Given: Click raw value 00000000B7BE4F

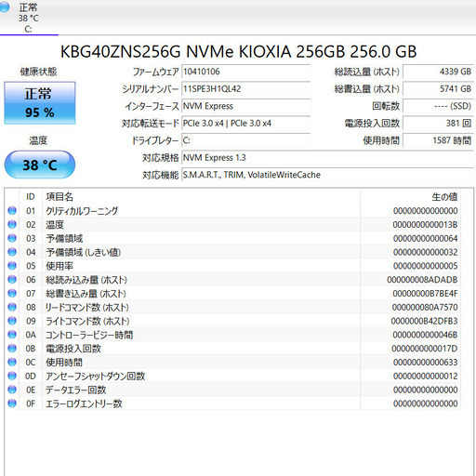Looking at the screenshot, I should tap(425, 294).
